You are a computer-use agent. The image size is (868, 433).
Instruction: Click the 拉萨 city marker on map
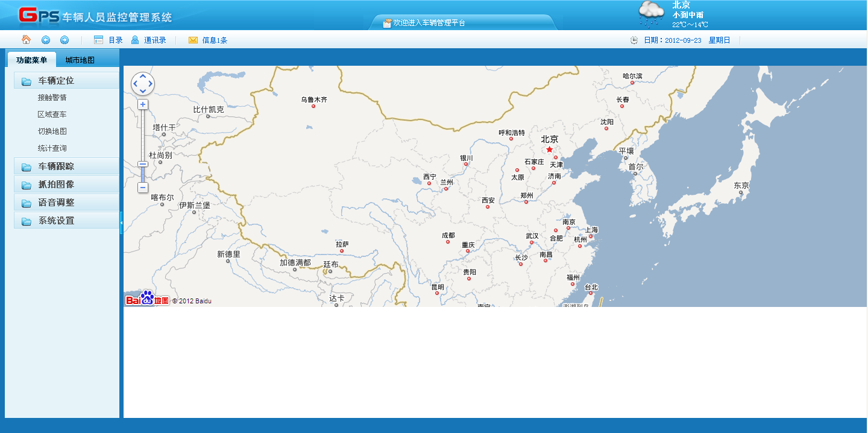coord(342,251)
